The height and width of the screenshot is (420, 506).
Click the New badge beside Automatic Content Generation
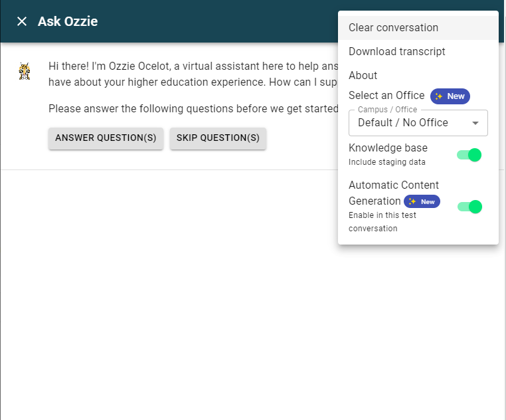pos(422,201)
